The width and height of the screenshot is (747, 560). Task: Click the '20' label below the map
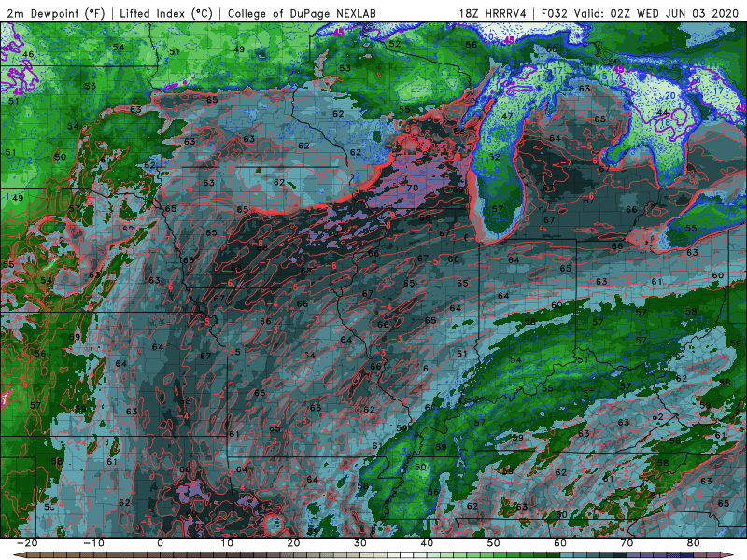[x=293, y=543]
